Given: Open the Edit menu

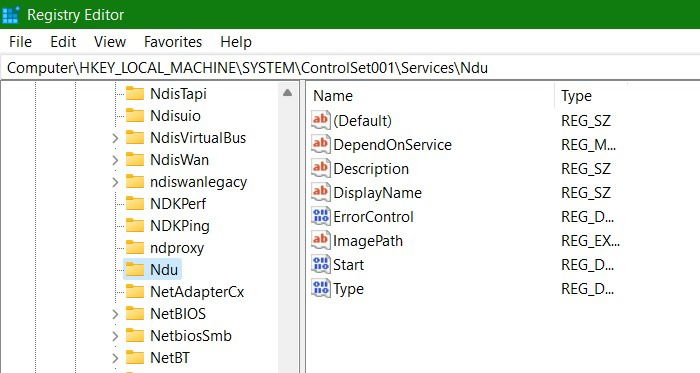Looking at the screenshot, I should pyautogui.click(x=63, y=42).
